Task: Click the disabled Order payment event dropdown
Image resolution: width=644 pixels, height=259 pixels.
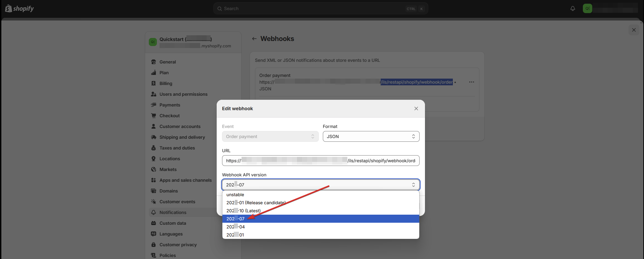Action: click(x=270, y=136)
